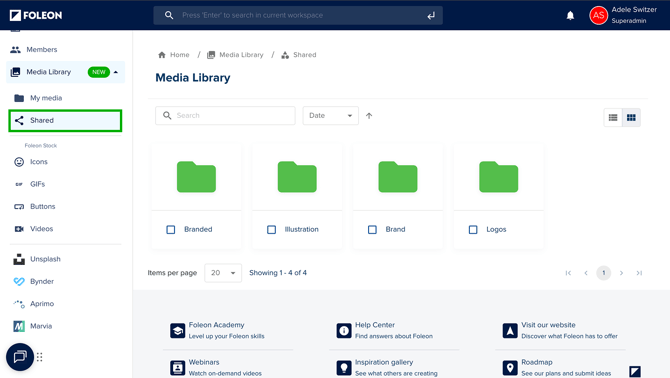The height and width of the screenshot is (378, 670).
Task: Click the Showing 1 - 4 of 4 text
Action: tap(278, 273)
